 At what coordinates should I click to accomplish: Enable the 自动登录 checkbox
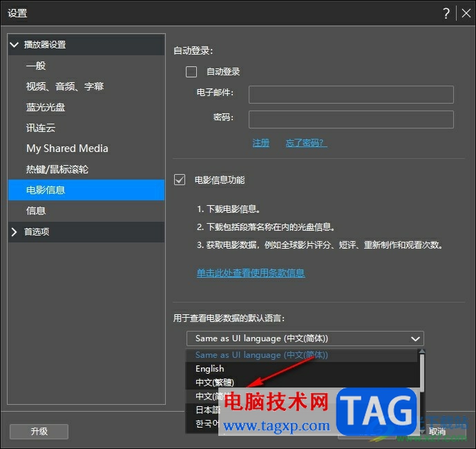tap(191, 72)
